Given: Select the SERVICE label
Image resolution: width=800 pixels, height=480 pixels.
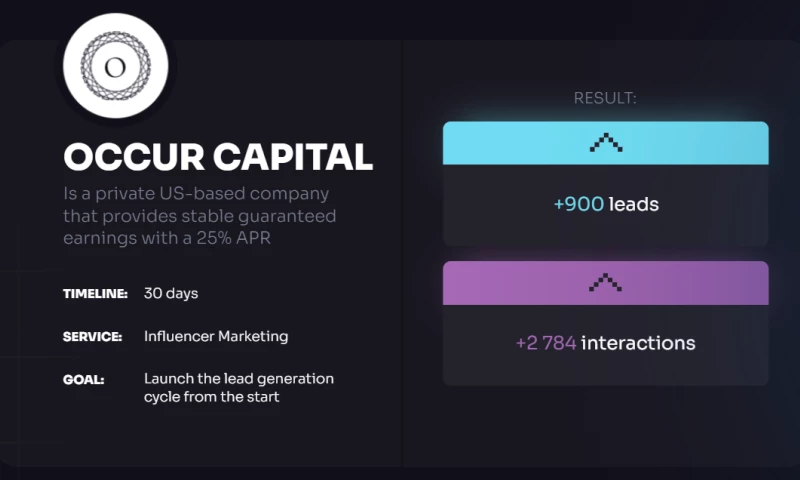Looking at the screenshot, I should 92,337.
